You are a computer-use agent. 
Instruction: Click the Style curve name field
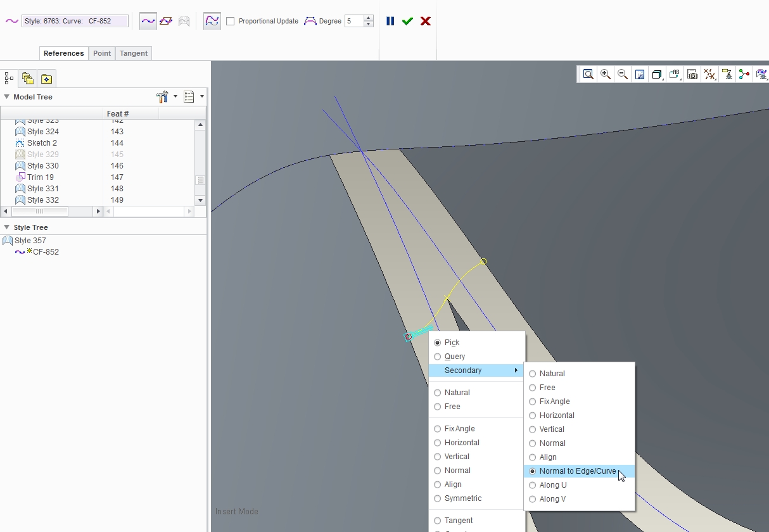click(x=75, y=21)
